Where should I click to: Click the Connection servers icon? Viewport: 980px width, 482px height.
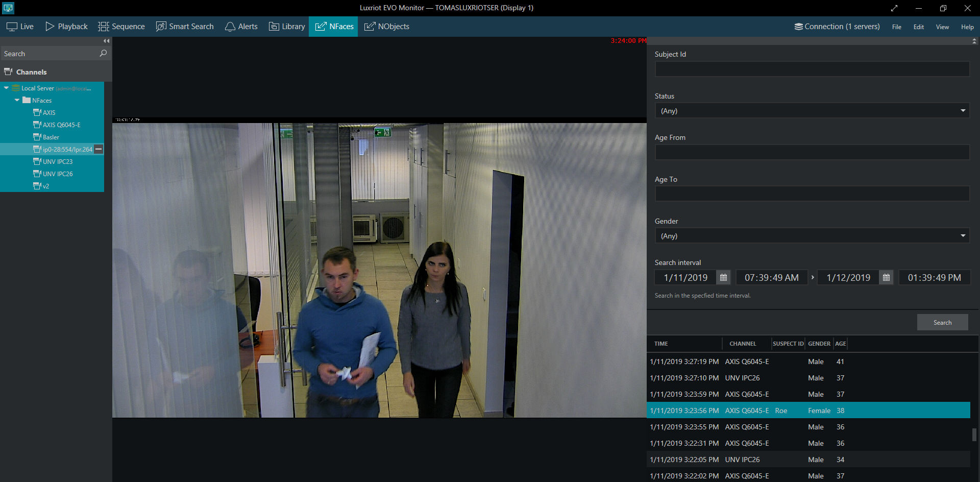click(798, 27)
